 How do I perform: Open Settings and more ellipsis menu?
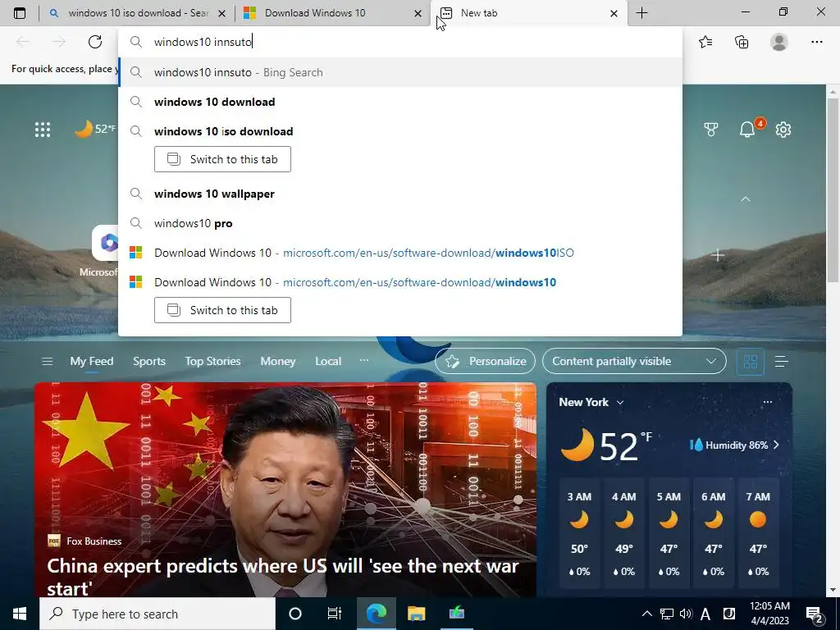(816, 42)
